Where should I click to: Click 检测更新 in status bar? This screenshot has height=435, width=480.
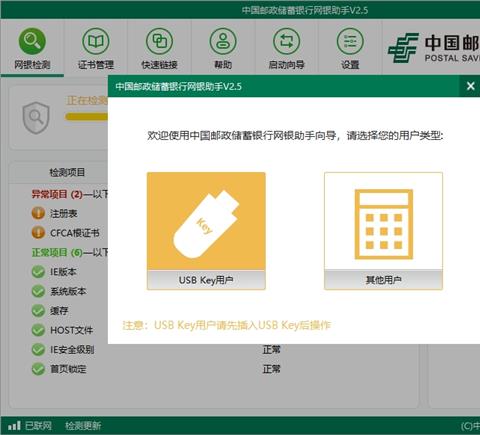tap(83, 426)
